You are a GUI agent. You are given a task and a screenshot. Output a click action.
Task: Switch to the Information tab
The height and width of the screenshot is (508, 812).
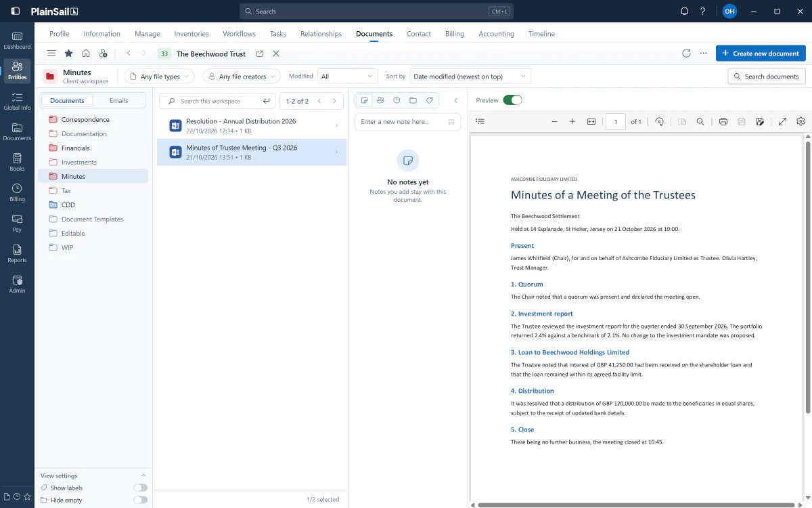point(102,34)
